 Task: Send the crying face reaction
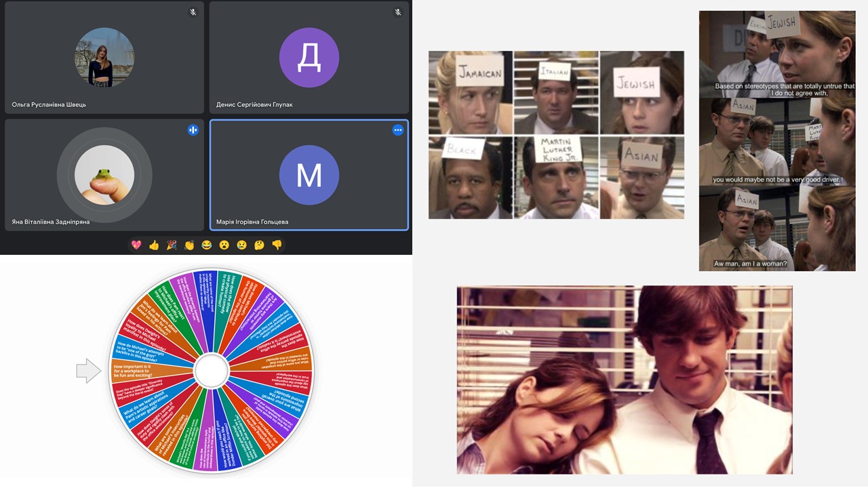[x=241, y=245]
